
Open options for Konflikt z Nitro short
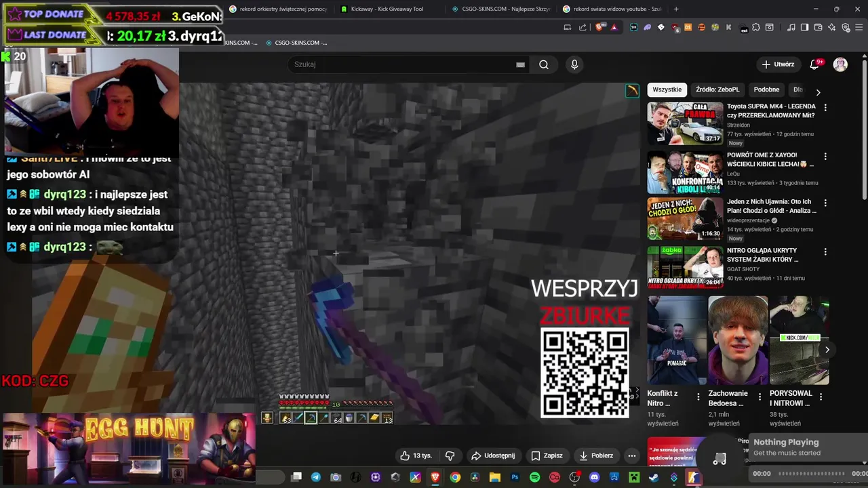coord(698,397)
